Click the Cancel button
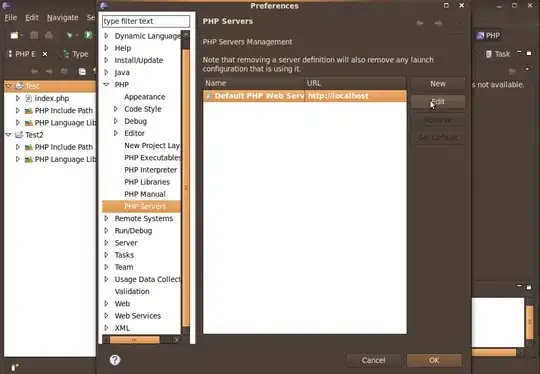 point(374,360)
